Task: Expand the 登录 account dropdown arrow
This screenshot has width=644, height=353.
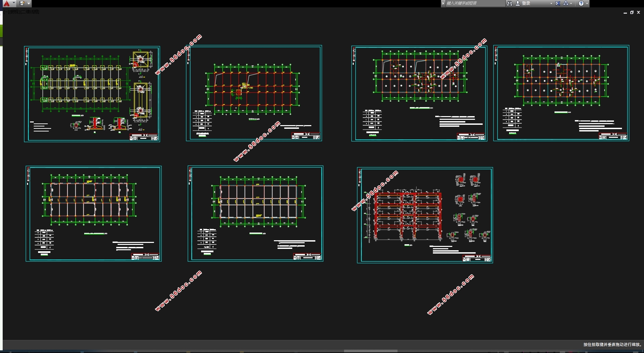Action: point(551,3)
